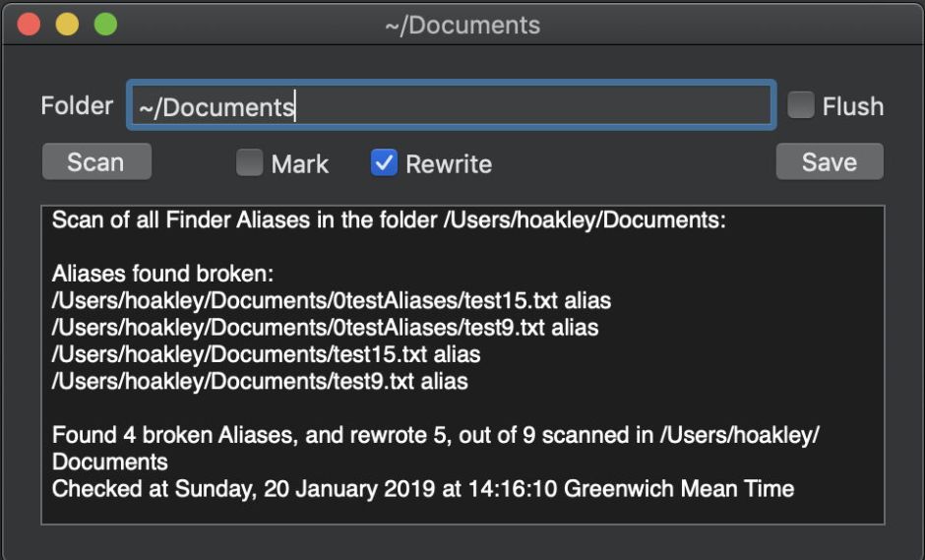Click the Mark label text

[x=299, y=164]
